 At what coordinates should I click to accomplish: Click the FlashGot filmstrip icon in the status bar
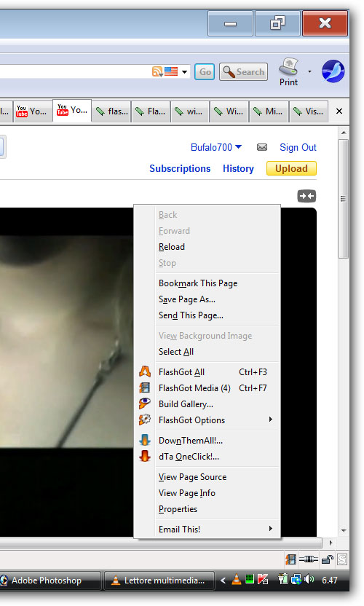tap(290, 559)
